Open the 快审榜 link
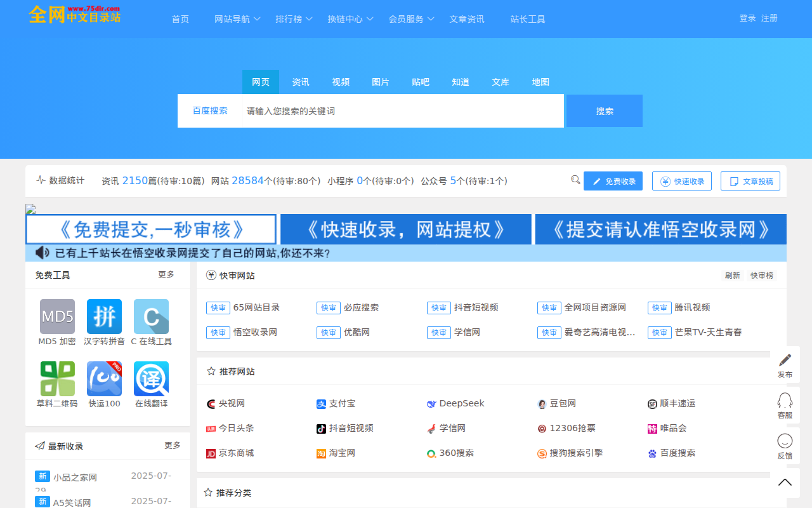Image resolution: width=812 pixels, height=508 pixels. pyautogui.click(x=762, y=276)
